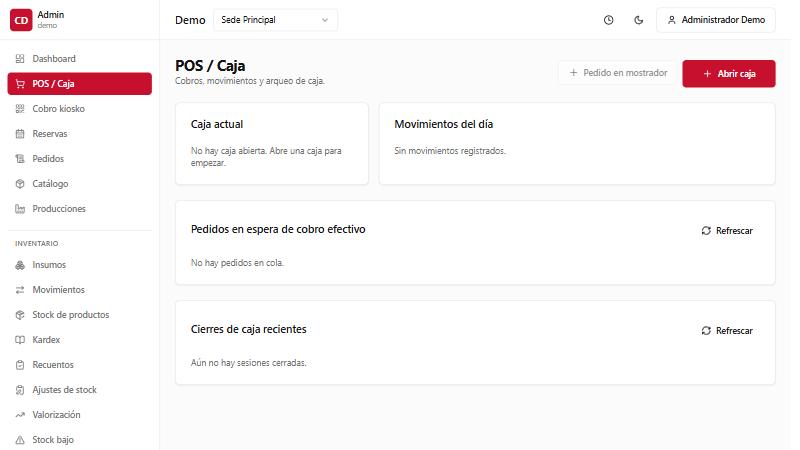The height and width of the screenshot is (450, 800).
Task: Click the Movimientos arrows icon
Action: tap(20, 290)
